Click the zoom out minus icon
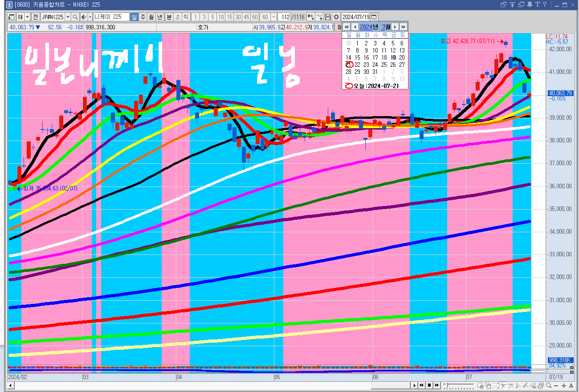 coord(556,385)
